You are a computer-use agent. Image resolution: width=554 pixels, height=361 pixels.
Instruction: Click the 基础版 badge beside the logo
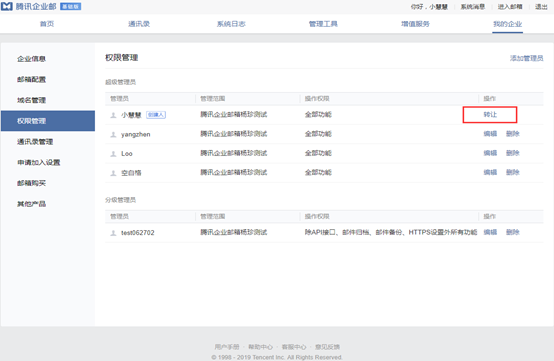(x=70, y=6)
